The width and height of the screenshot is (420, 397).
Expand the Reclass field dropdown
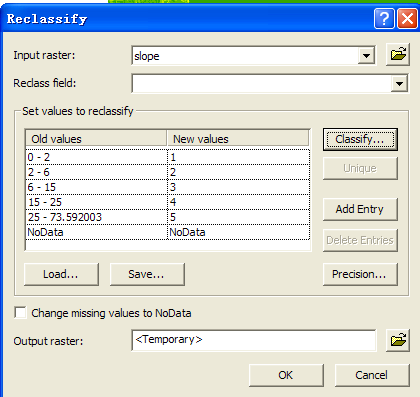[x=399, y=83]
